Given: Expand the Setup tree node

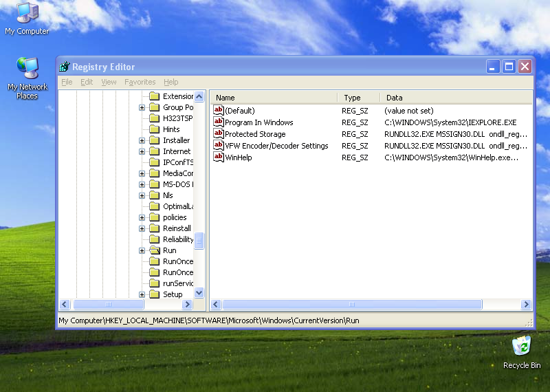Looking at the screenshot, I should coord(142,294).
